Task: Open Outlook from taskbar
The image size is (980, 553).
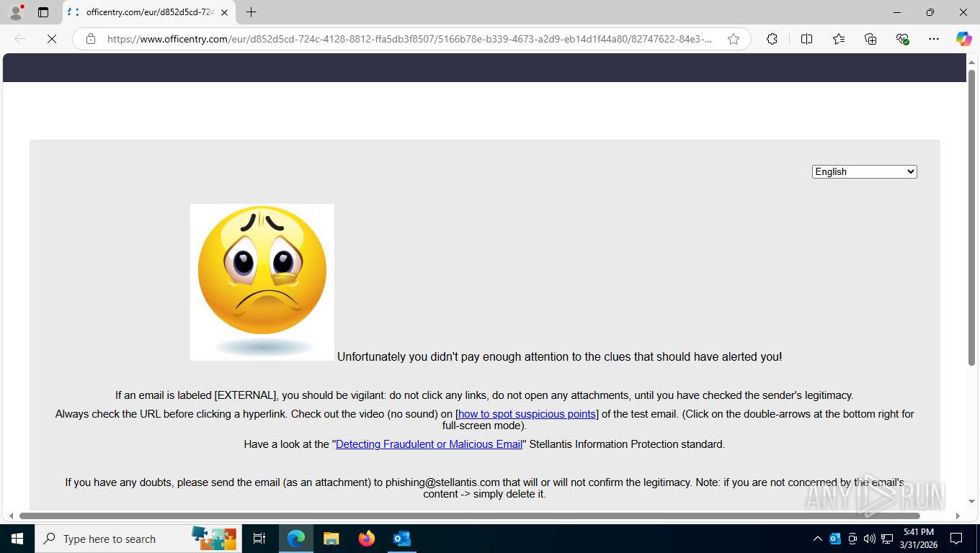Action: click(401, 539)
